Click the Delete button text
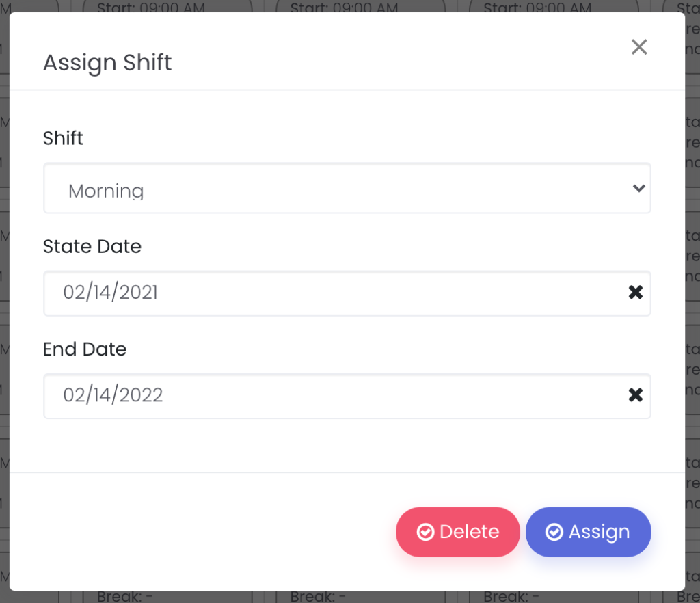 (x=469, y=532)
